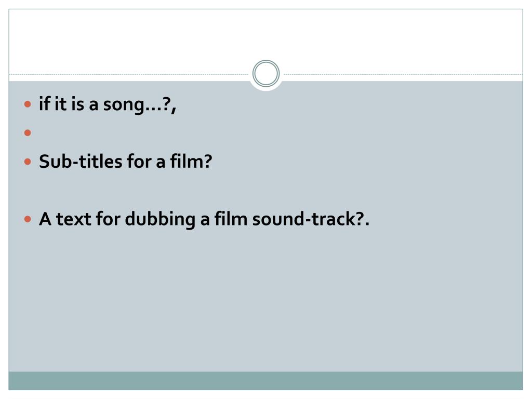The width and height of the screenshot is (532, 399).
Task: Click the word "Sub-titles"
Action: pos(81,162)
